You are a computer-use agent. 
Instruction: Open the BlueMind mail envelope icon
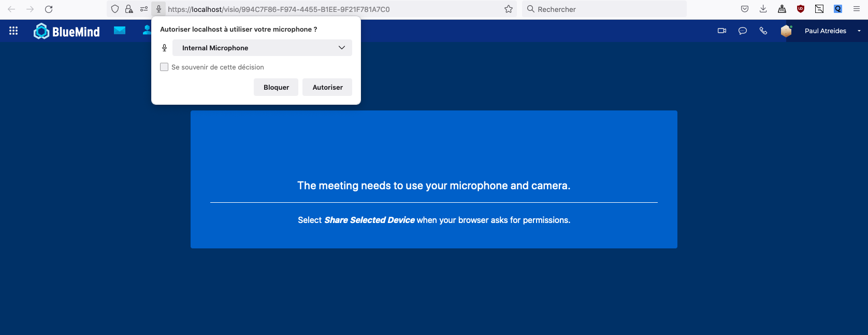[120, 31]
